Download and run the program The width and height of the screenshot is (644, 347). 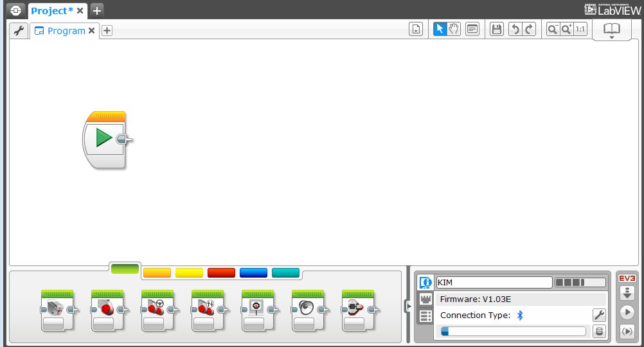(x=627, y=312)
